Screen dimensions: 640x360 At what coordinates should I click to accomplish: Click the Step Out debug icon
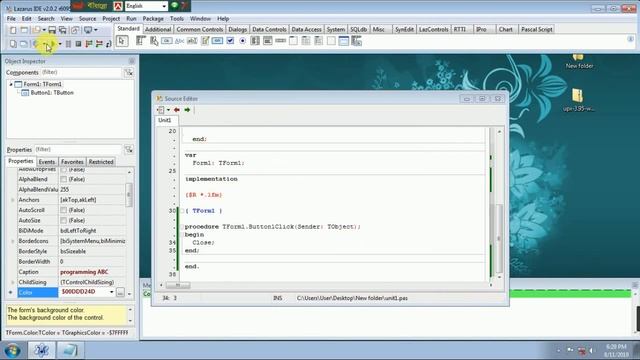[x=109, y=44]
